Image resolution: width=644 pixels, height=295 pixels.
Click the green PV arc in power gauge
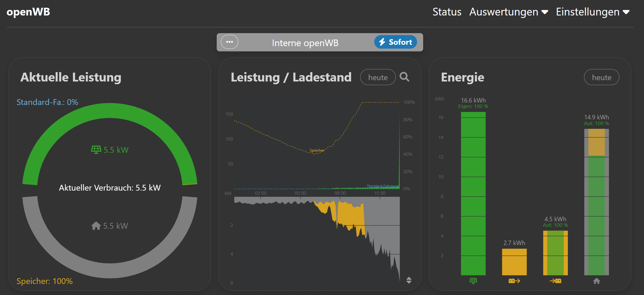110,110
